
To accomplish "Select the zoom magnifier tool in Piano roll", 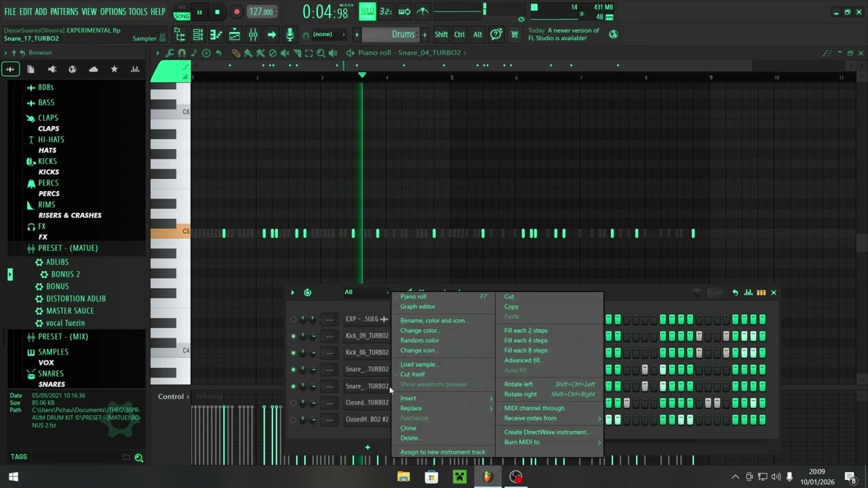I will (321, 53).
